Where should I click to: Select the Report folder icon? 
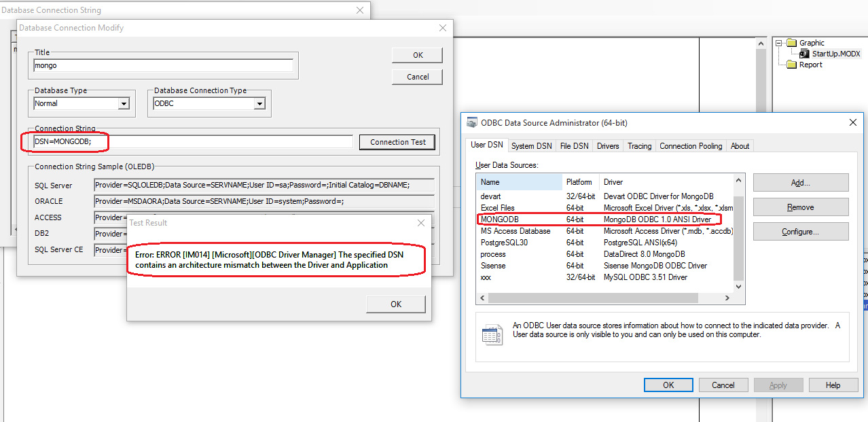(x=791, y=65)
